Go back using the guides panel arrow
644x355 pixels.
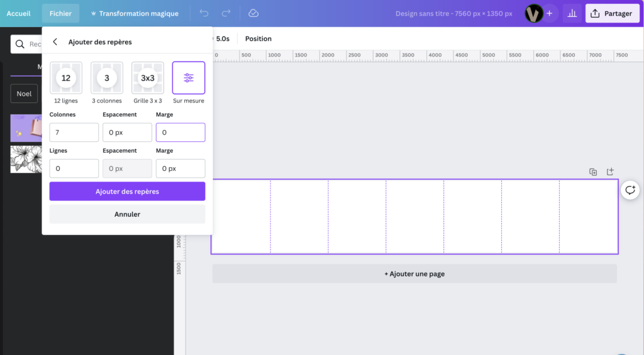pos(55,42)
